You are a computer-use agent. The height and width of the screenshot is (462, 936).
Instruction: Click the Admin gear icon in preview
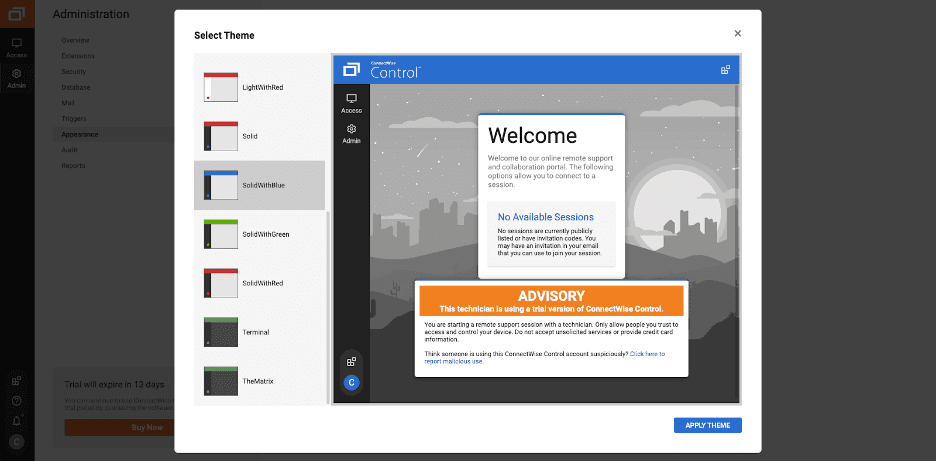click(x=351, y=130)
